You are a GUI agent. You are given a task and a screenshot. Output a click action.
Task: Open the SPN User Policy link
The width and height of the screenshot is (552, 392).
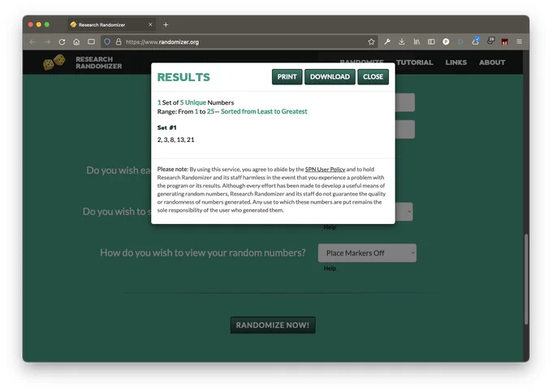click(325, 170)
